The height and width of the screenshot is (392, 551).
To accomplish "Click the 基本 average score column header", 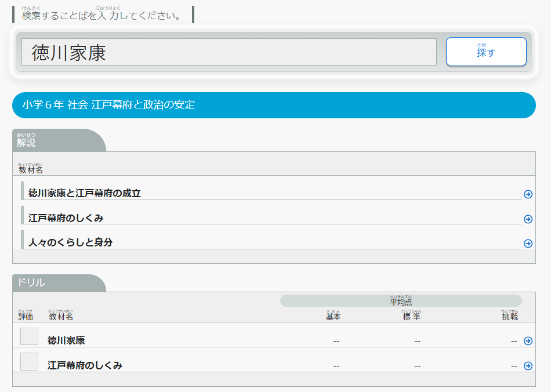I will pos(333,317).
